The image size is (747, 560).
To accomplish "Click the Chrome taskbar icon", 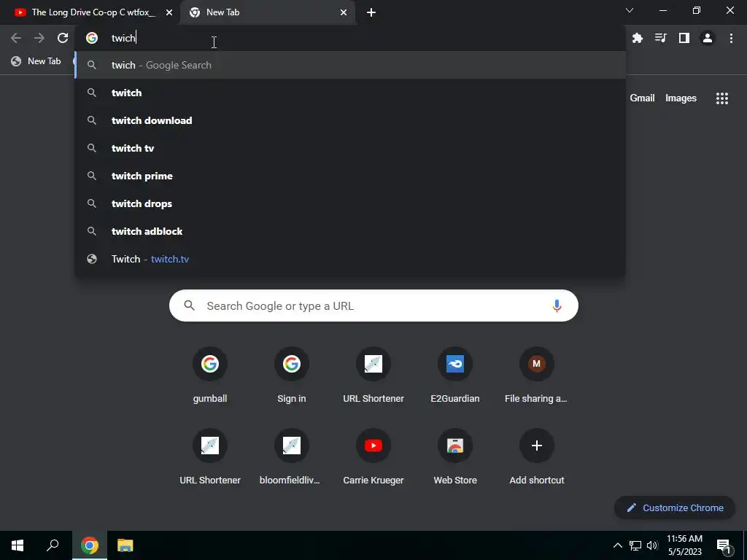I will point(90,545).
